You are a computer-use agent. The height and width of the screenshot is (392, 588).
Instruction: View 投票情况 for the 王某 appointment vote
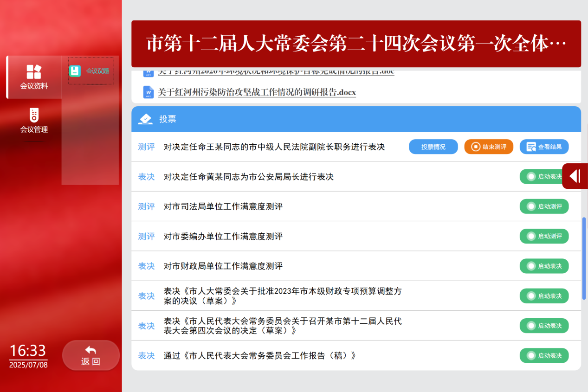[x=433, y=147]
